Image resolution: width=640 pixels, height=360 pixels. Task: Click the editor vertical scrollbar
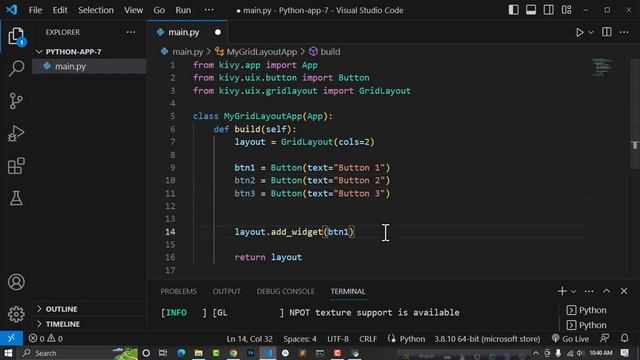(635, 114)
